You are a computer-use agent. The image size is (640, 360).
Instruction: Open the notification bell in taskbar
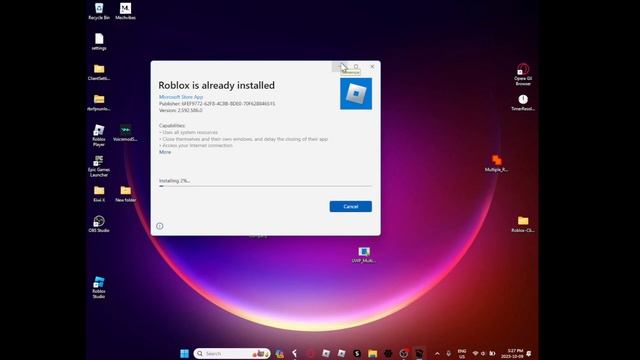529,353
